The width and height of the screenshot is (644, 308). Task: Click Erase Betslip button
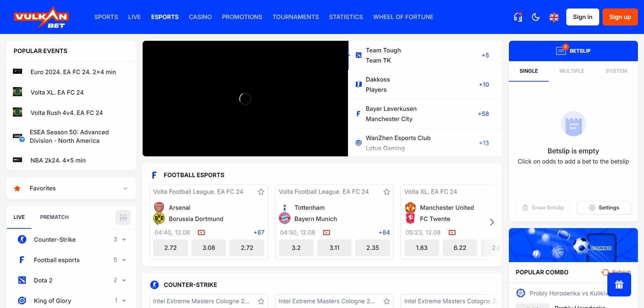tap(543, 208)
